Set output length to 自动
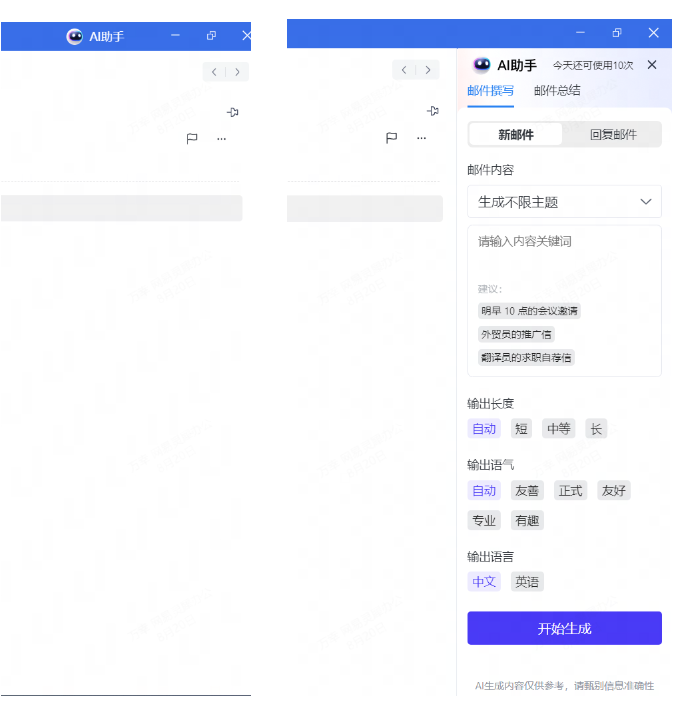The height and width of the screenshot is (708, 685). click(484, 429)
